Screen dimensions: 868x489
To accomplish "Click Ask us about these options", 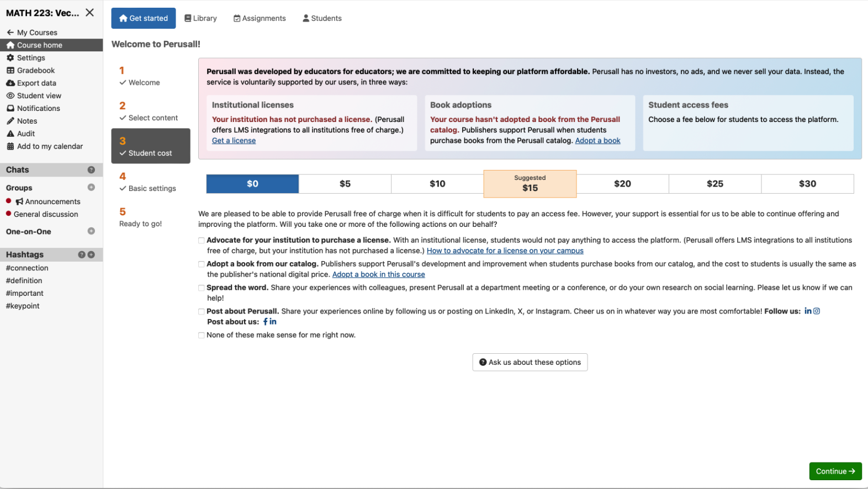I will click(x=530, y=363).
